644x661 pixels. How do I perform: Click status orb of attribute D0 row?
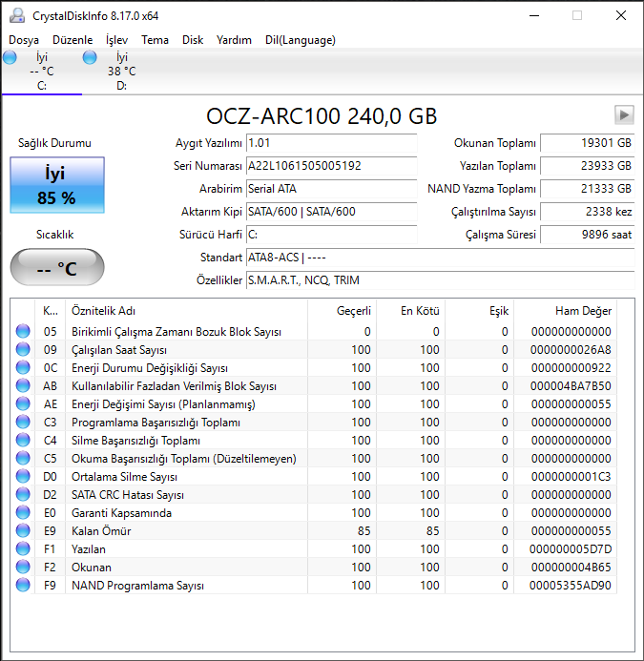click(x=23, y=476)
